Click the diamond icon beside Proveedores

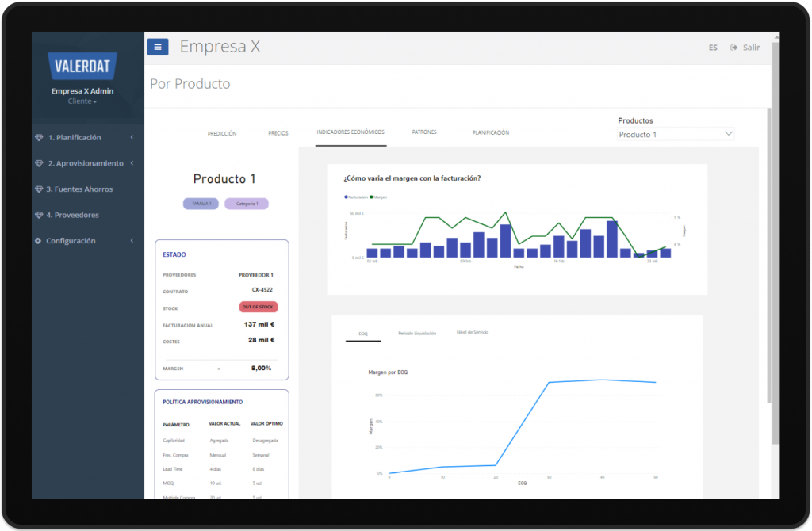coord(39,215)
